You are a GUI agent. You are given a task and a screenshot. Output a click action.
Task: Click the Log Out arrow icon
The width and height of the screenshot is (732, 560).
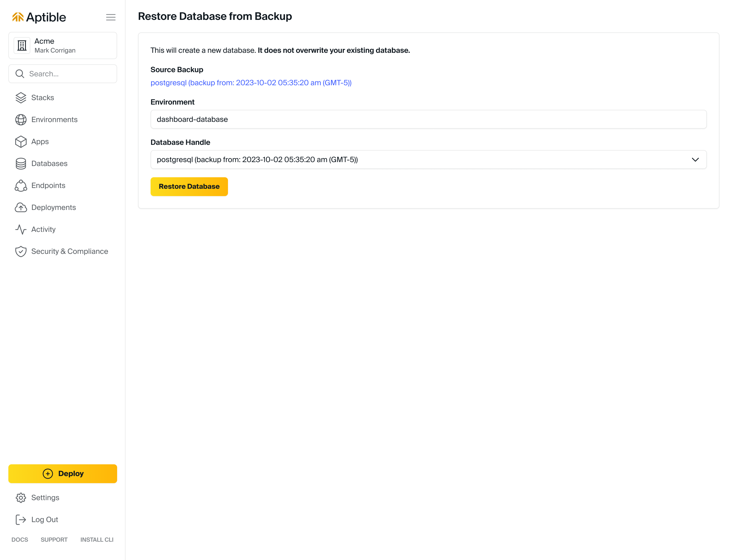(21, 520)
